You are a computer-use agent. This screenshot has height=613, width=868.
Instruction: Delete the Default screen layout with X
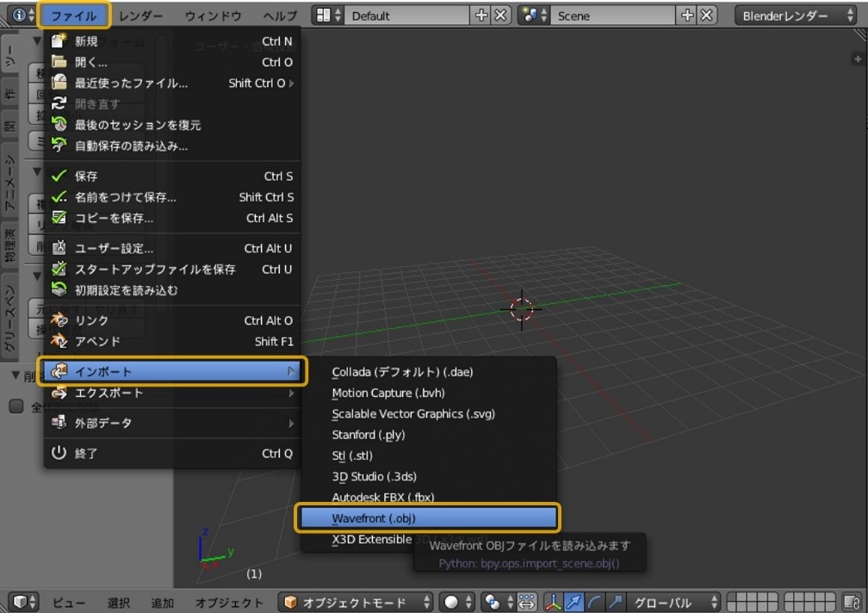coord(500,15)
